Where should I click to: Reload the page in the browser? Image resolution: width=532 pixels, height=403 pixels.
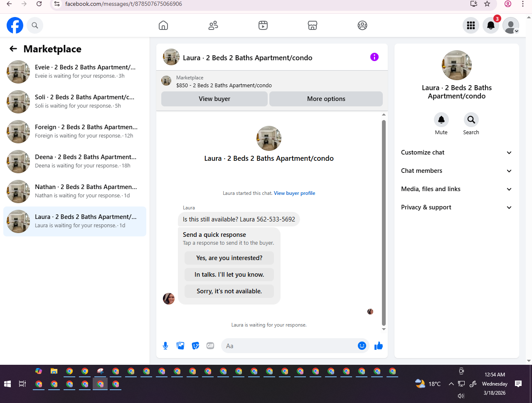[39, 4]
